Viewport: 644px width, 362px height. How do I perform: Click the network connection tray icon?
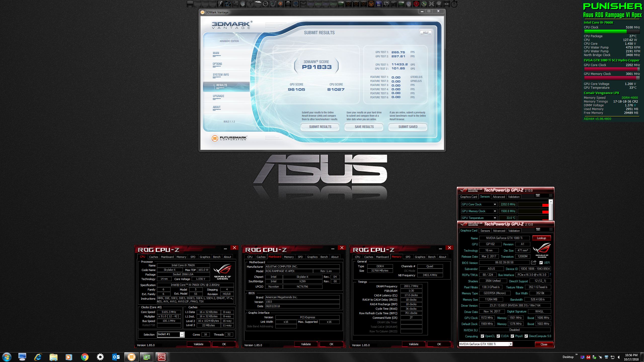point(613,357)
